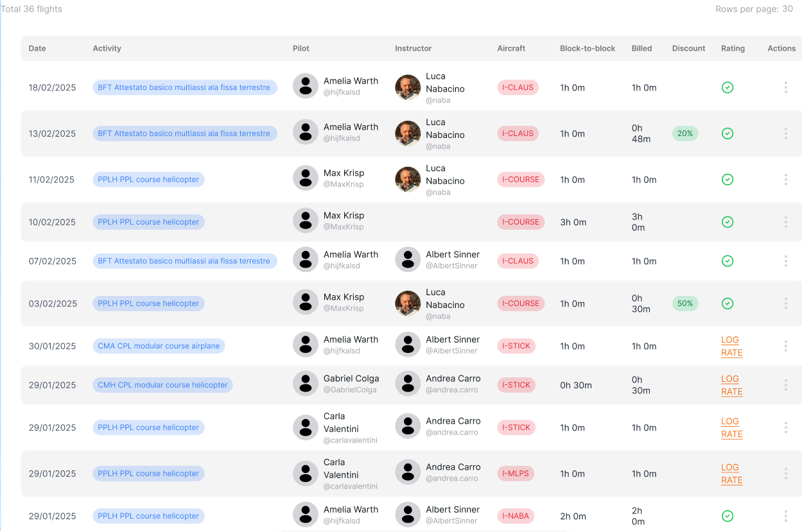Screen dimensions: 802x532
Task: Open three-dot menu for the 13/02/2025 flight
Action: (785, 133)
